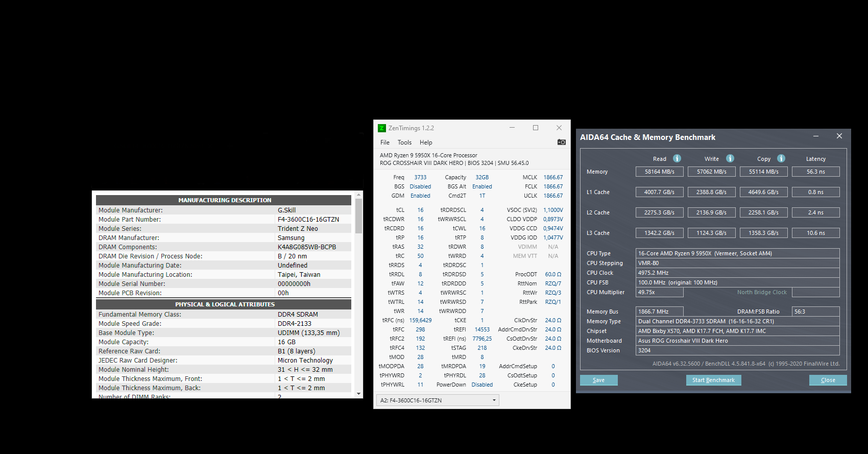
Task: Minimize the AIDA64 benchmark window
Action: click(816, 136)
